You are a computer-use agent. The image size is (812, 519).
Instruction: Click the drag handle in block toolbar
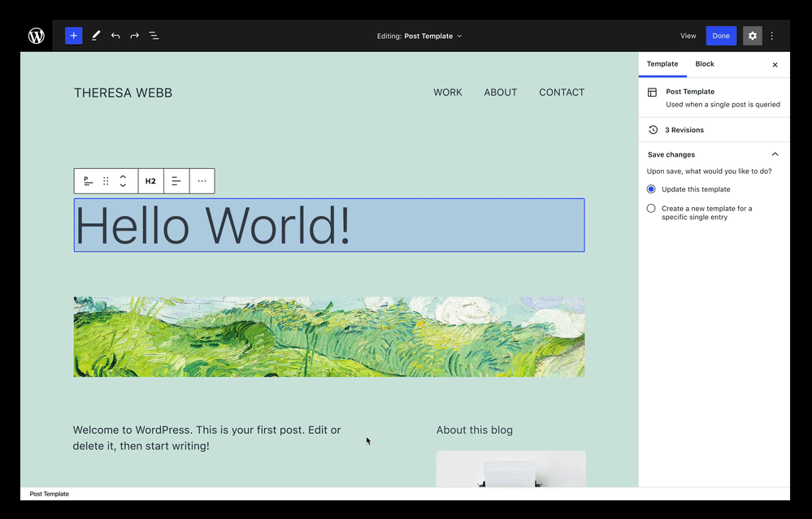click(x=106, y=181)
